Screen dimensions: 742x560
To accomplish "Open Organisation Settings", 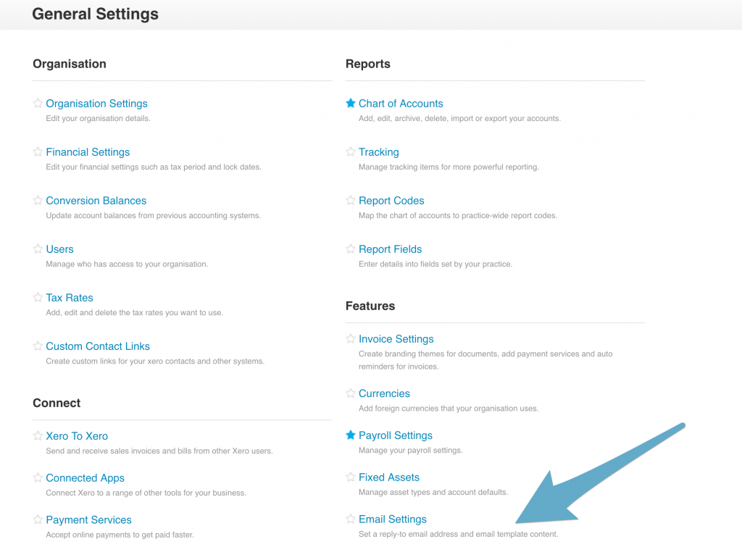I will pos(96,104).
